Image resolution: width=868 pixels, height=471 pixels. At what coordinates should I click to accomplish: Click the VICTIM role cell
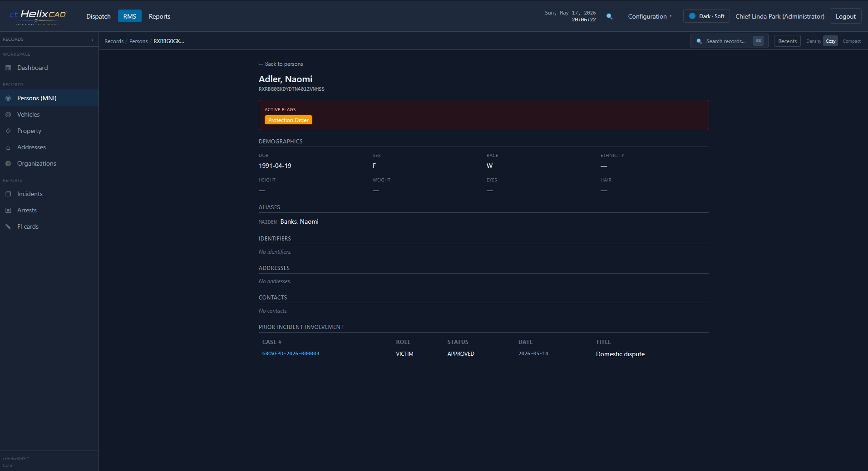point(404,354)
